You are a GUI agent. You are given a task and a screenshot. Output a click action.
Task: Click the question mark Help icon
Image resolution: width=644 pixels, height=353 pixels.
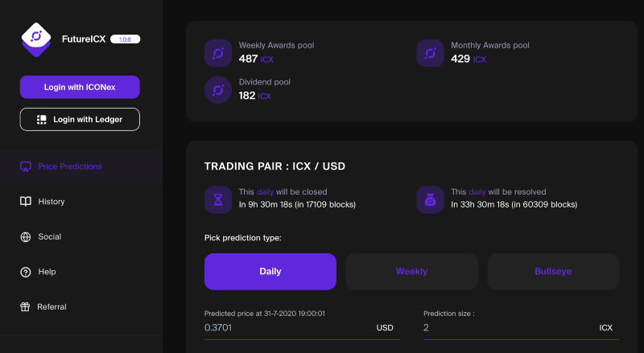pos(26,272)
